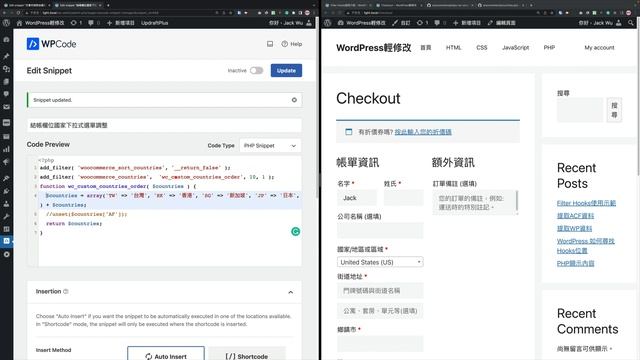Image resolution: width=640 pixels, height=360 pixels.
Task: Open envelope mail icon in admin sidebar
Action: [x=6, y=107]
